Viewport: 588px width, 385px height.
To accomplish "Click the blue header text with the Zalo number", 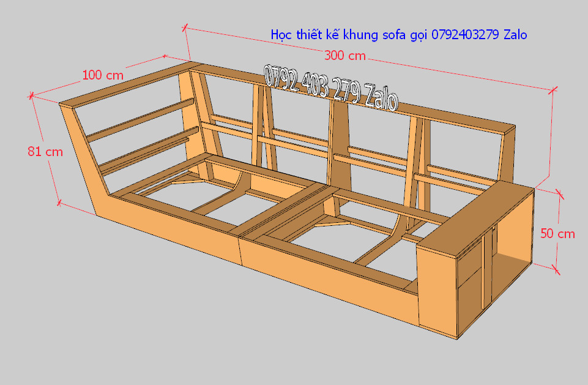I will (x=398, y=35).
